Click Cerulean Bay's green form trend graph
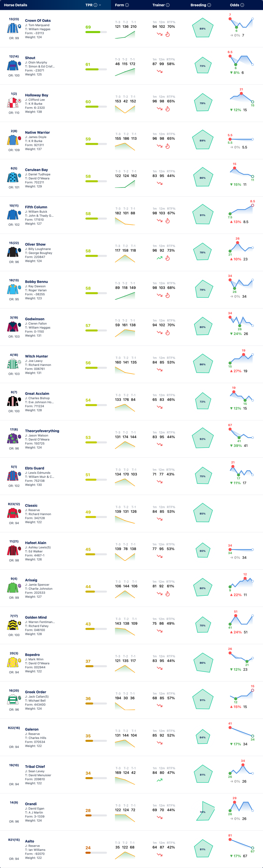Image resolution: width=263 pixels, height=868 pixels. tap(125, 184)
